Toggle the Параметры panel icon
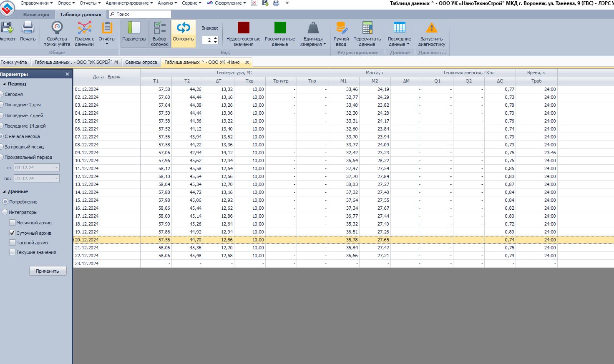The image size is (614, 364). click(134, 28)
